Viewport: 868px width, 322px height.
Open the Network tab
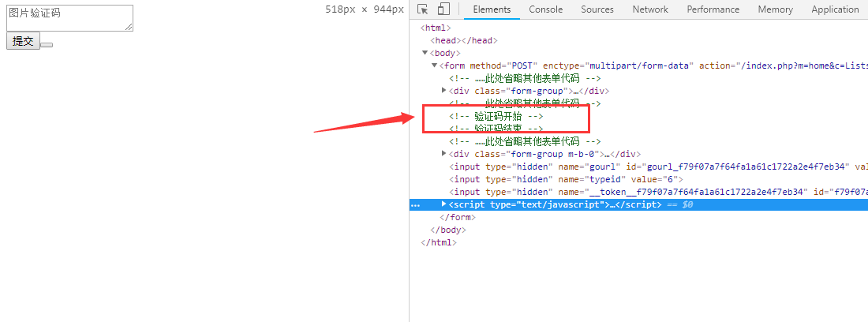(x=650, y=9)
